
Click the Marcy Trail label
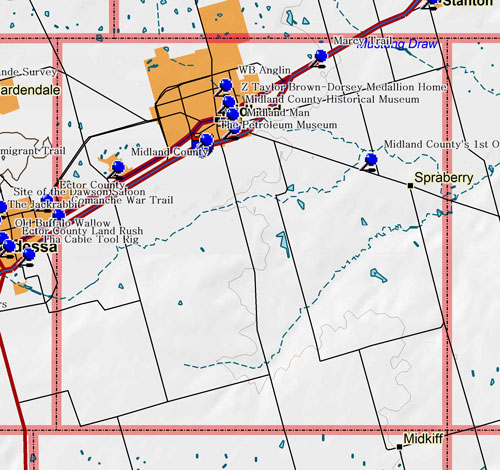[x=363, y=41]
